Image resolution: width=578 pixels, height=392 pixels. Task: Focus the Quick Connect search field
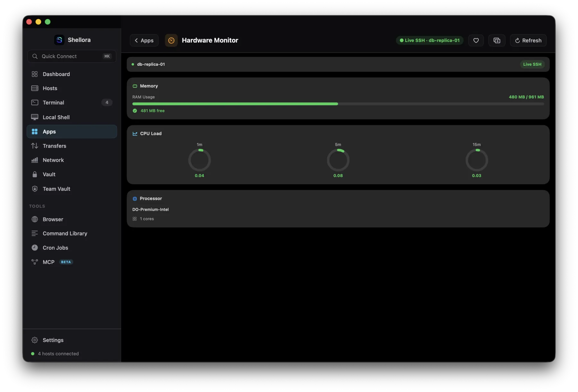(72, 56)
